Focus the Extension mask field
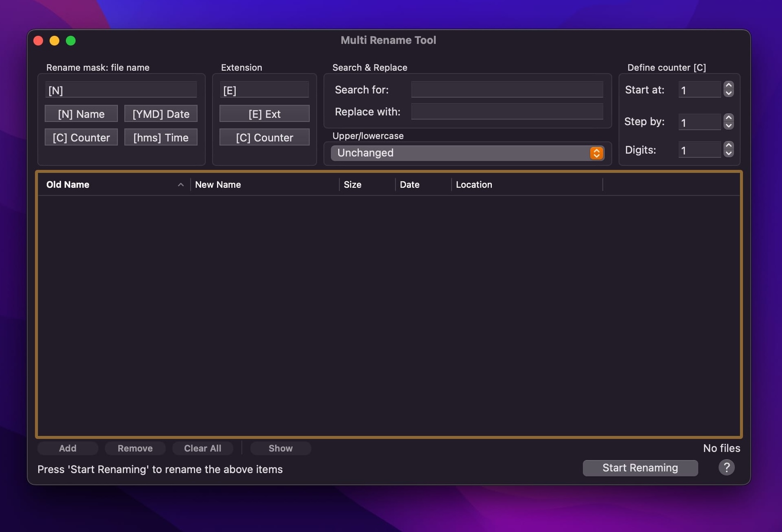Screen dimensions: 782x532 coord(265,90)
